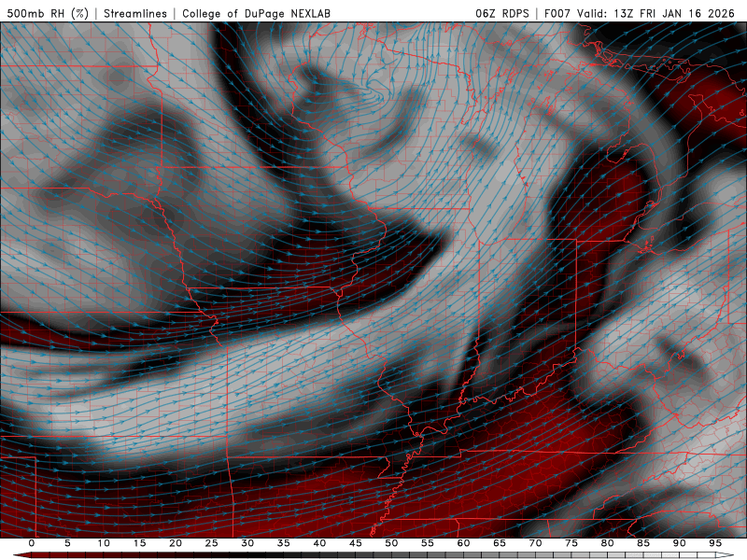Click the color bar value '20'

pyautogui.click(x=176, y=543)
